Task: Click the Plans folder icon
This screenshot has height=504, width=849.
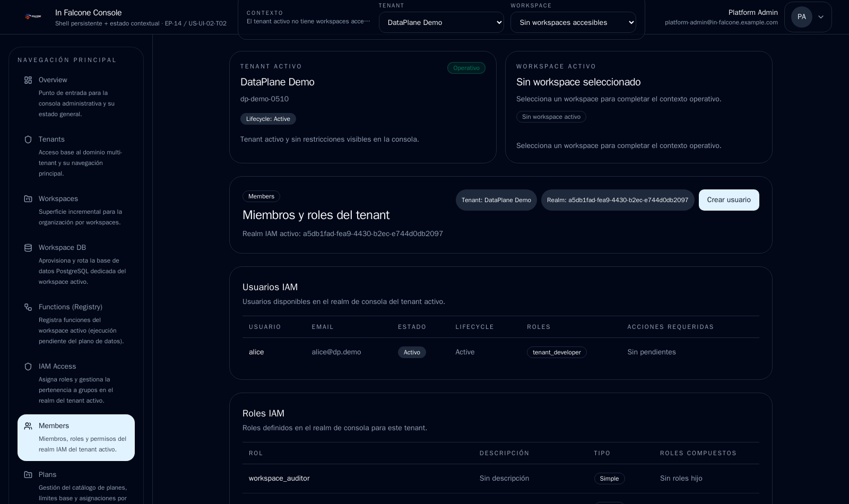Action: point(28,475)
